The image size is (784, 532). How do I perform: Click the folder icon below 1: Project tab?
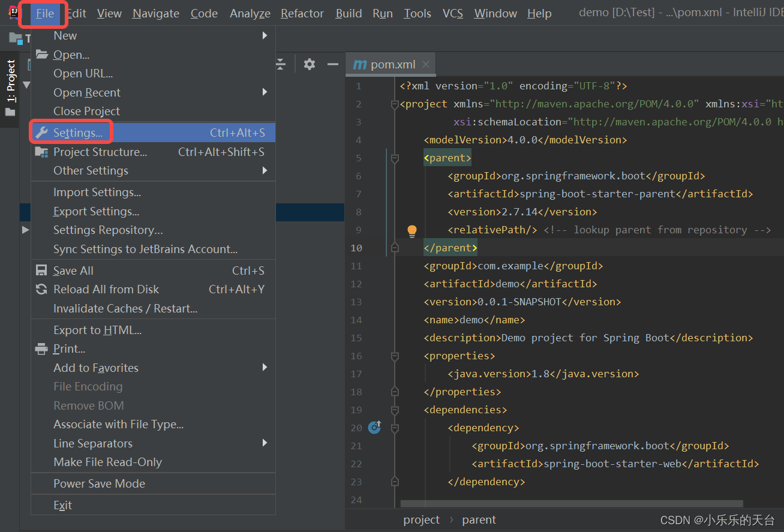[x=10, y=111]
